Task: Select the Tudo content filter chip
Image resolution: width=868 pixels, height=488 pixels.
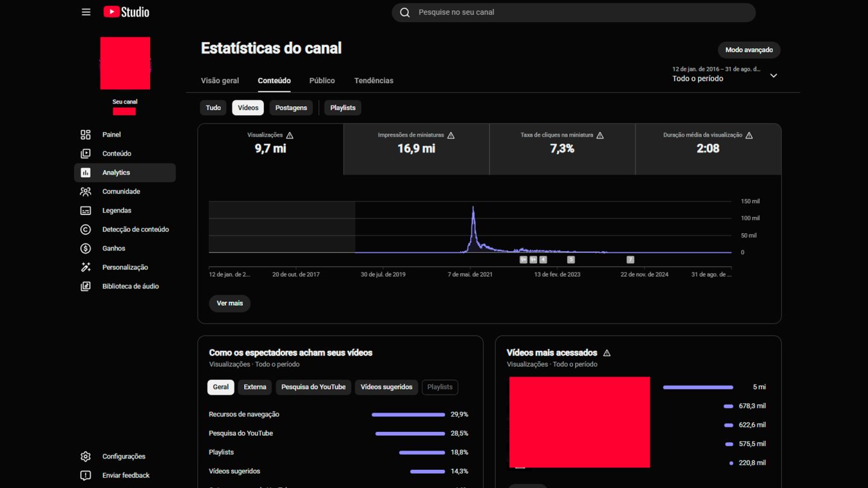Action: point(213,108)
